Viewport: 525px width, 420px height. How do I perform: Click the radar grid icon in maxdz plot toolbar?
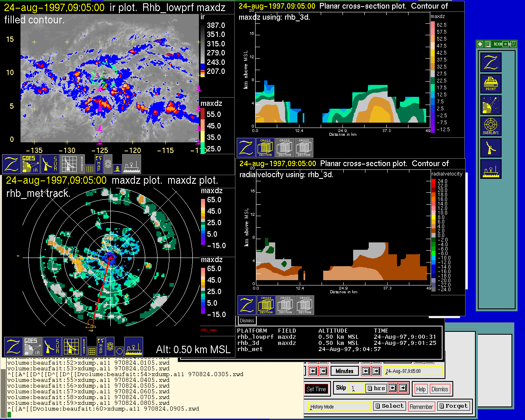(x=71, y=347)
